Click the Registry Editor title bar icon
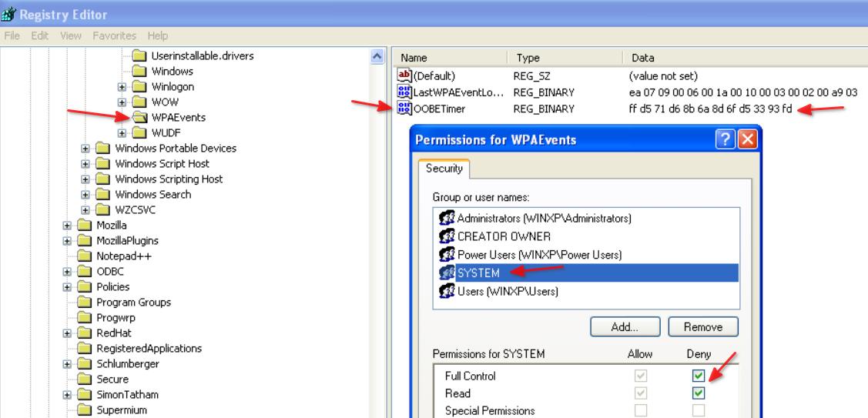Screen dimensions: 868x418 click(x=8, y=13)
